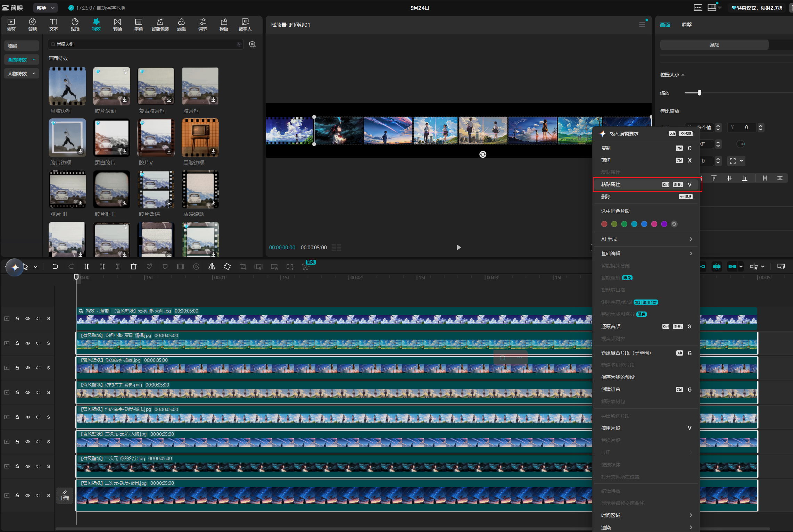
Task: Expand the 人物特效 category dropdown
Action: coord(21,74)
